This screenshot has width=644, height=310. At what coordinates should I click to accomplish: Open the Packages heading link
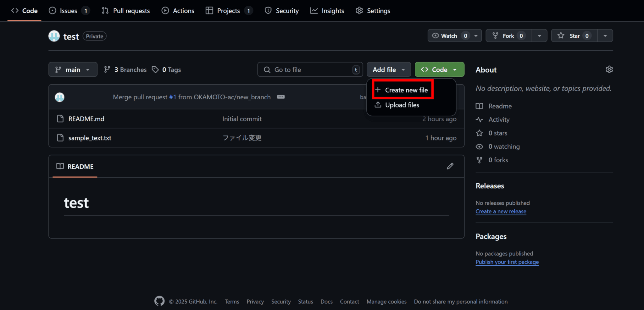pos(491,236)
